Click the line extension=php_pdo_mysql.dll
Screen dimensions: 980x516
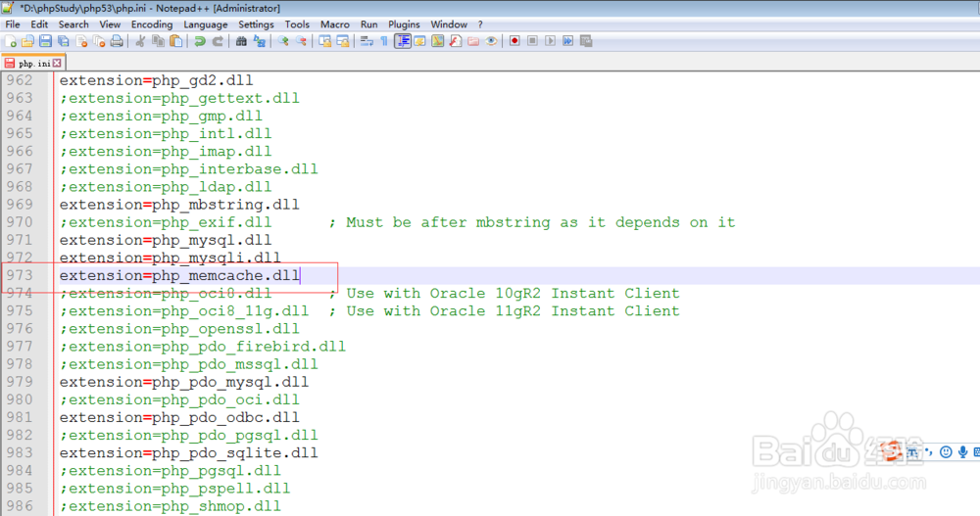click(184, 382)
